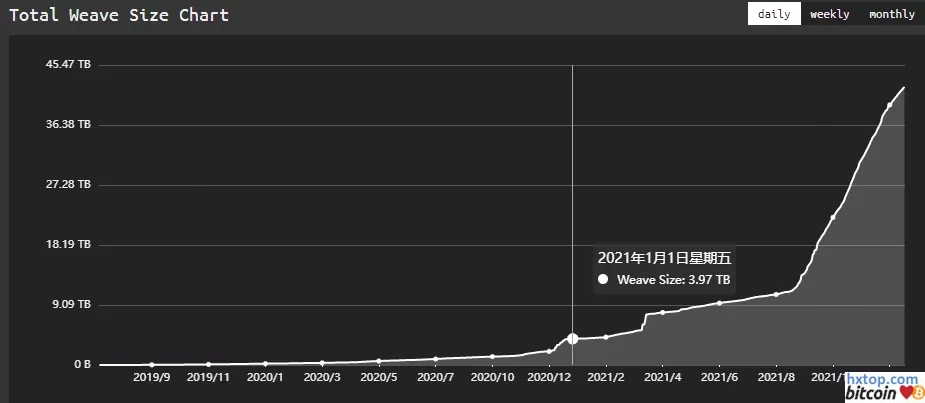The image size is (925, 403).
Task: Select the monthly view tab
Action: tap(891, 14)
